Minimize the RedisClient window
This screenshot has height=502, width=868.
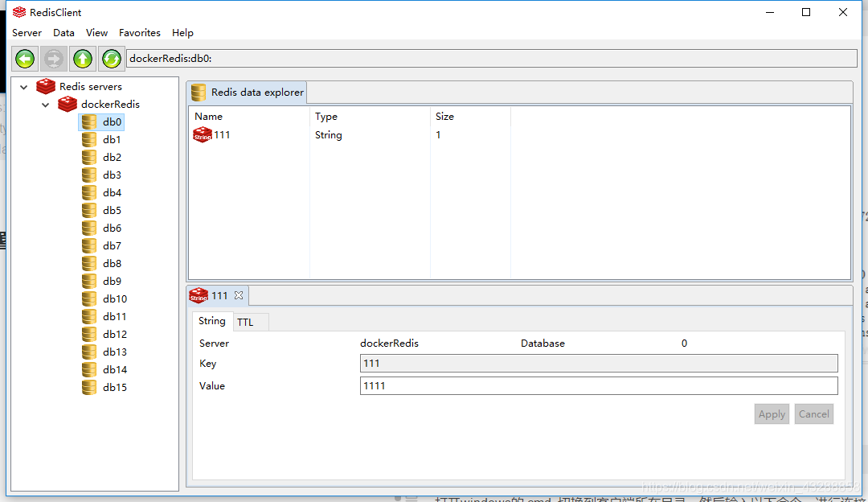pyautogui.click(x=770, y=12)
